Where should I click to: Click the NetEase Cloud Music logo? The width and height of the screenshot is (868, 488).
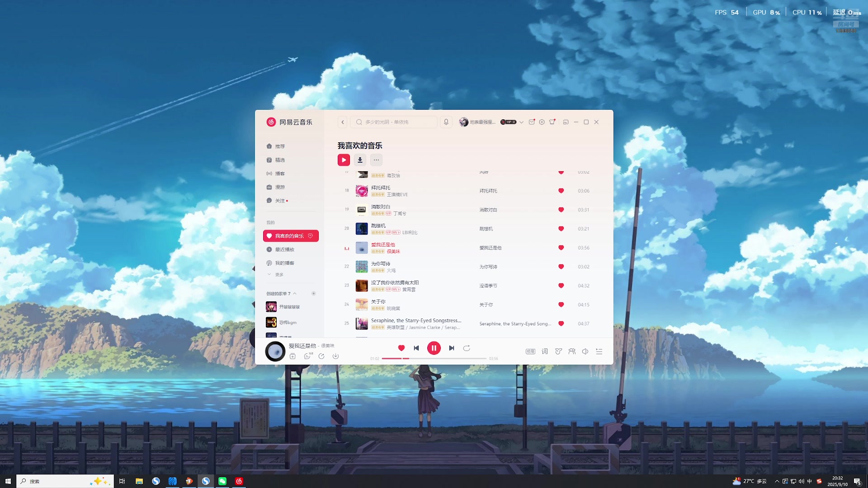(x=289, y=122)
